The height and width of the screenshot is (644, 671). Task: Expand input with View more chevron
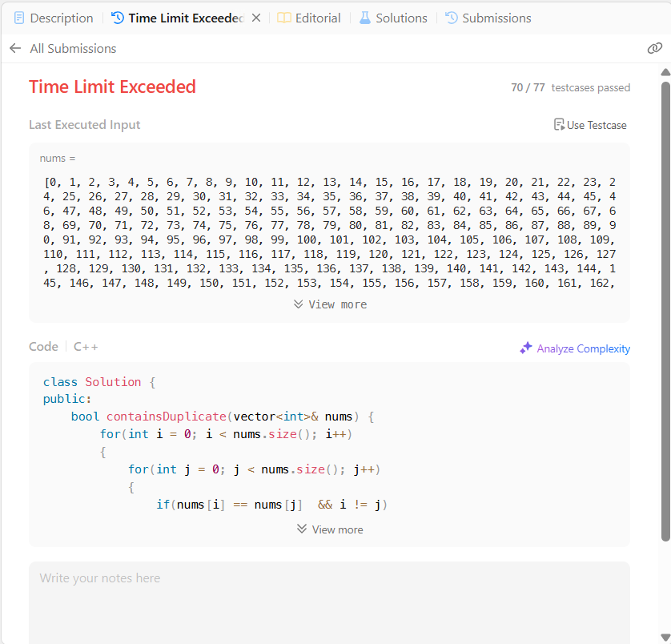coord(299,304)
